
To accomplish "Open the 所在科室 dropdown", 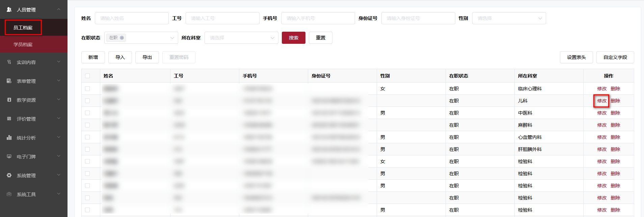I will coord(241,38).
